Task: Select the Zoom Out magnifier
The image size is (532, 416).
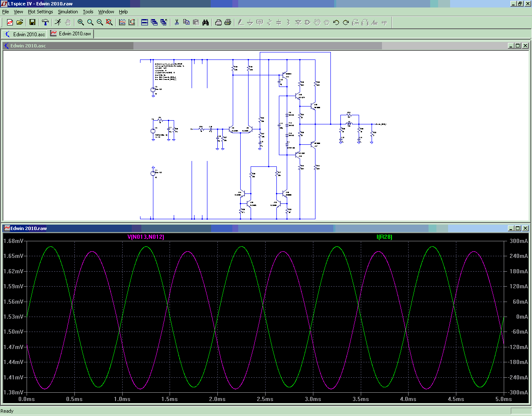Action: pyautogui.click(x=100, y=22)
